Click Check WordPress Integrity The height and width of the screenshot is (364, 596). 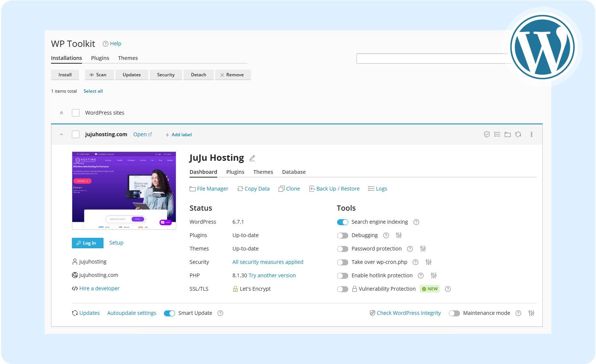point(408,313)
